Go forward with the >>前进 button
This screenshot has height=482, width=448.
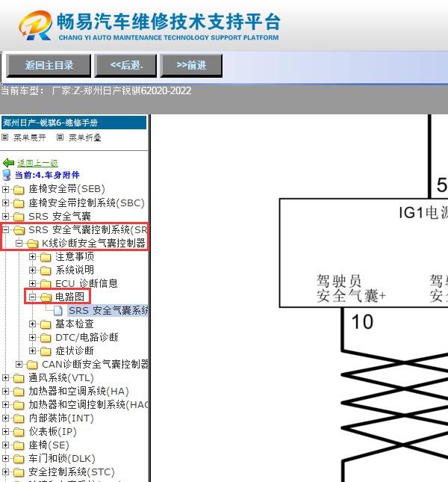tap(191, 66)
